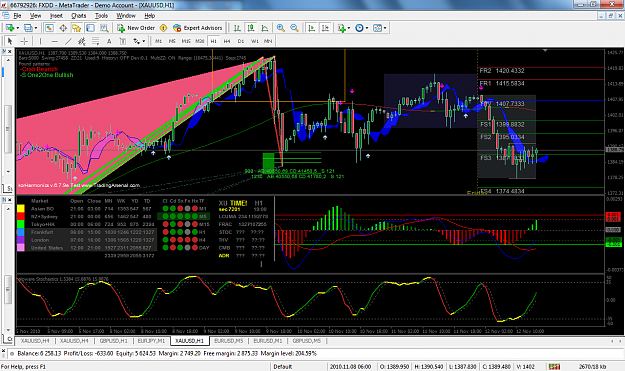The height and width of the screenshot is (371, 625).
Task: Select the Equidistant Channel tool
Action: click(x=82, y=41)
